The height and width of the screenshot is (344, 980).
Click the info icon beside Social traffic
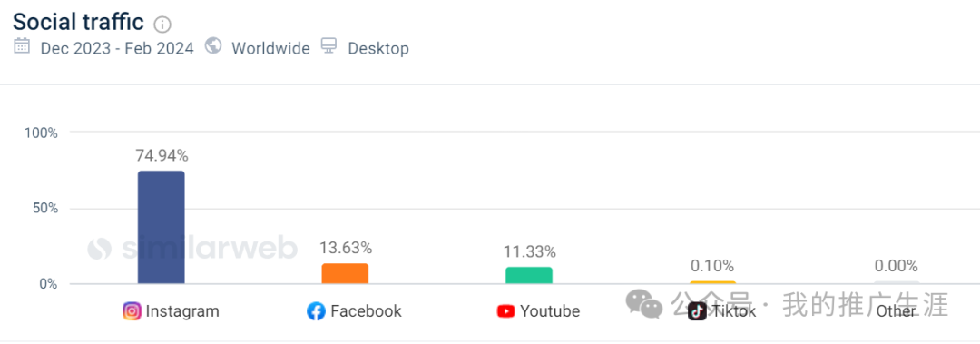click(x=162, y=25)
